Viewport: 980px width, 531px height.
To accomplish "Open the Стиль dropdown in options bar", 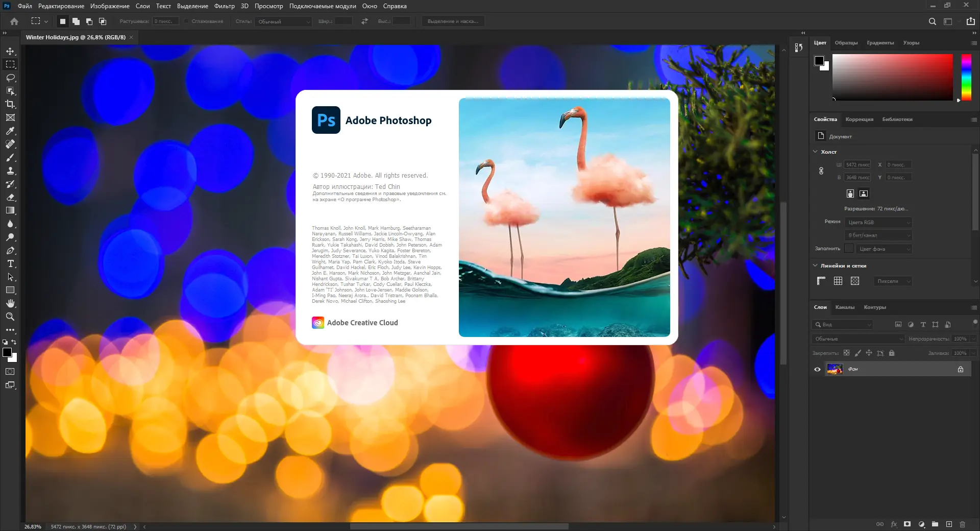I will 283,22.
